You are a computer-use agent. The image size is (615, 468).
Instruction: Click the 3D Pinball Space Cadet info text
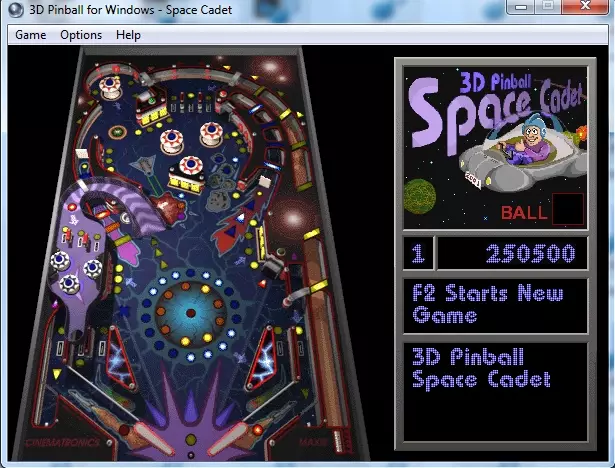pyautogui.click(x=482, y=369)
